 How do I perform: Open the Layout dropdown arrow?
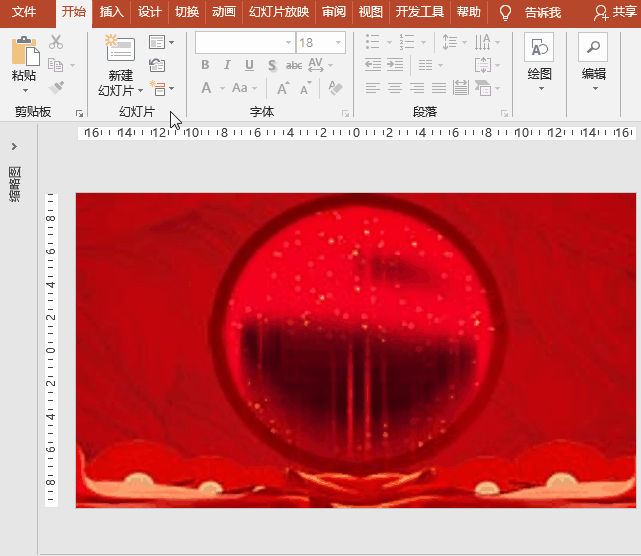(172, 42)
